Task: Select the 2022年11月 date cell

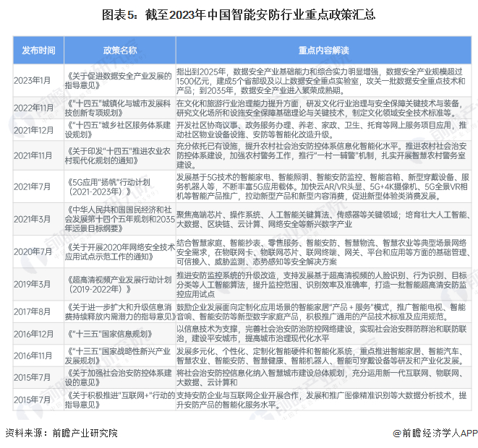Action: click(x=38, y=108)
